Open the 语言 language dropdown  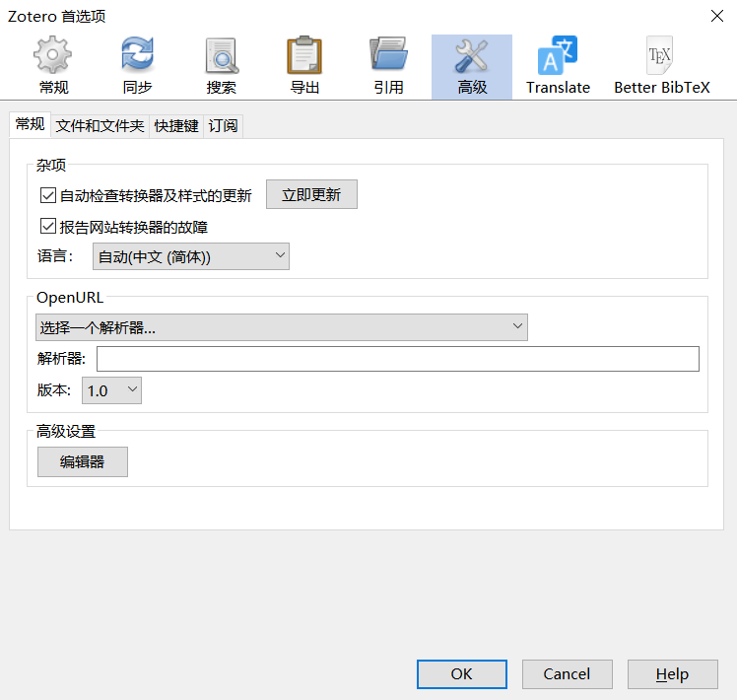click(191, 256)
